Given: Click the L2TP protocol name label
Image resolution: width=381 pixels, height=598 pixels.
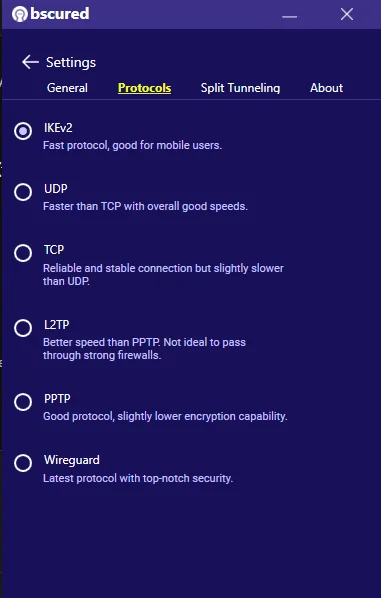Looking at the screenshot, I should (56, 325).
